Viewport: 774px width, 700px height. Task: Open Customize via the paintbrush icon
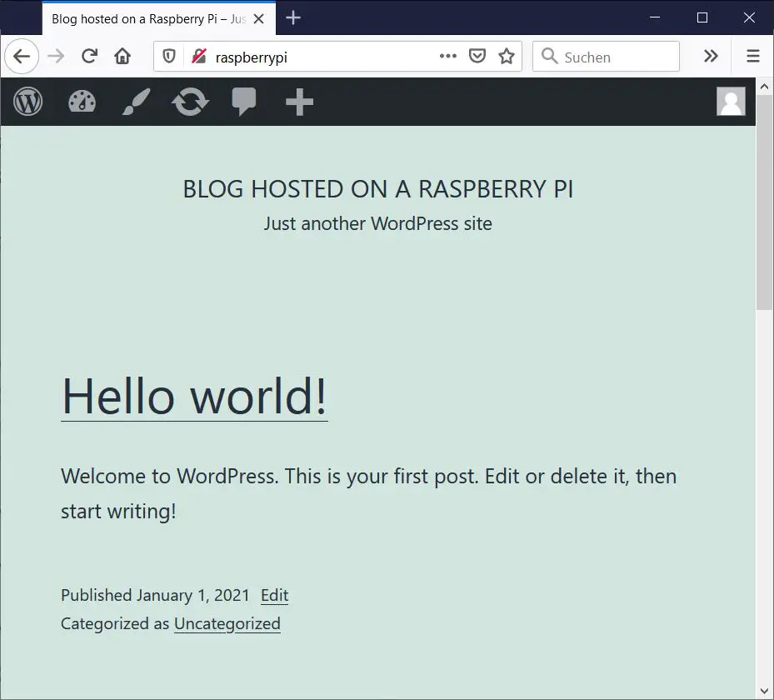[x=136, y=102]
